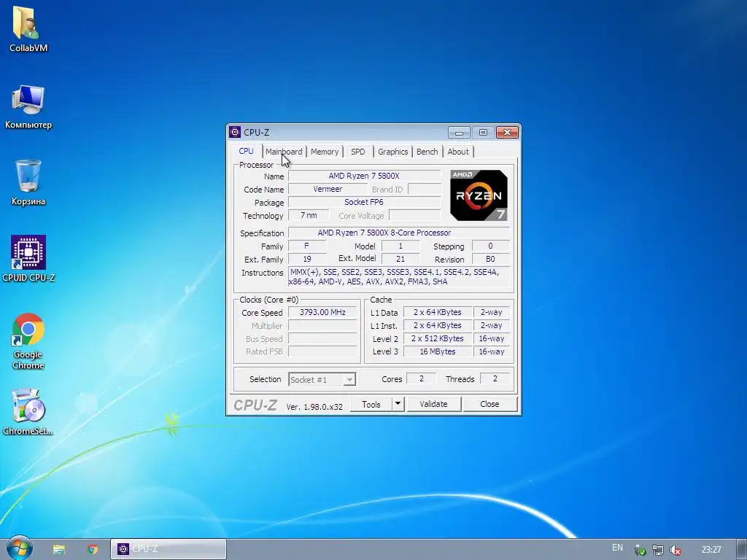Click the Show desktop strip at the taskbar end
The width and height of the screenshot is (747, 560).
coord(741,549)
